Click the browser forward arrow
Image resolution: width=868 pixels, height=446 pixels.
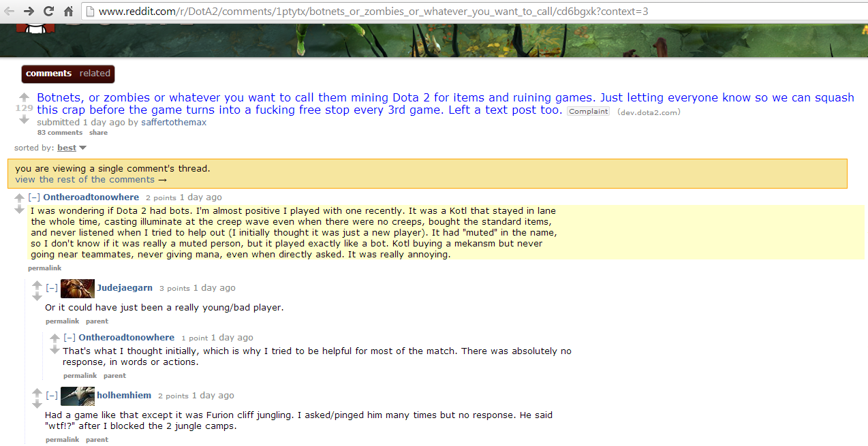(x=29, y=11)
